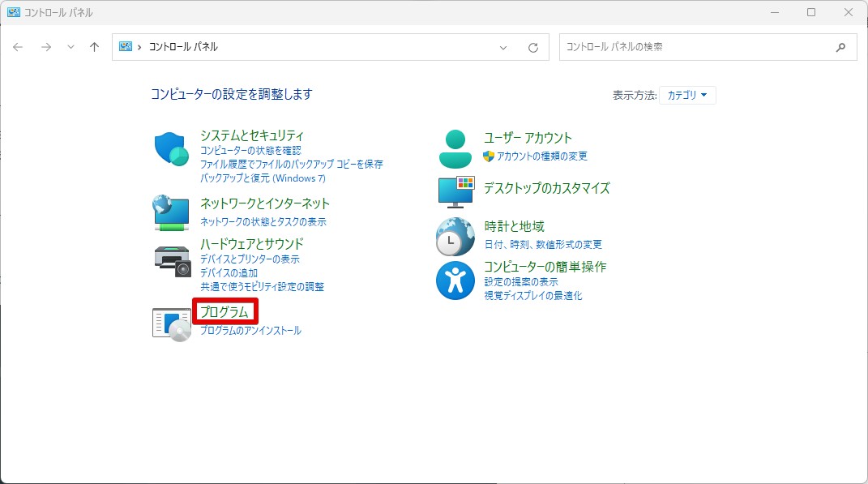The width and height of the screenshot is (868, 484).
Task: Click the Control Panel icon in address bar
Action: point(126,46)
